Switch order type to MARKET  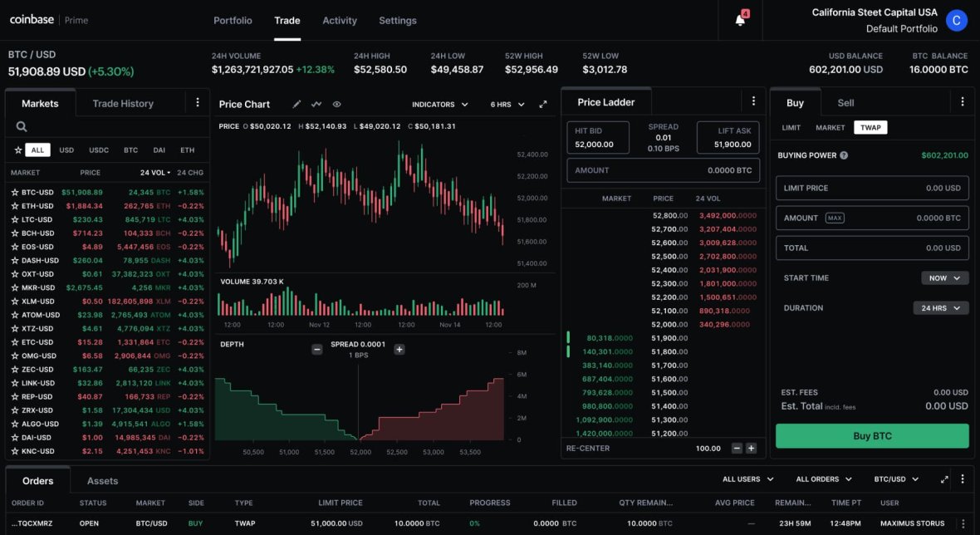tap(831, 127)
